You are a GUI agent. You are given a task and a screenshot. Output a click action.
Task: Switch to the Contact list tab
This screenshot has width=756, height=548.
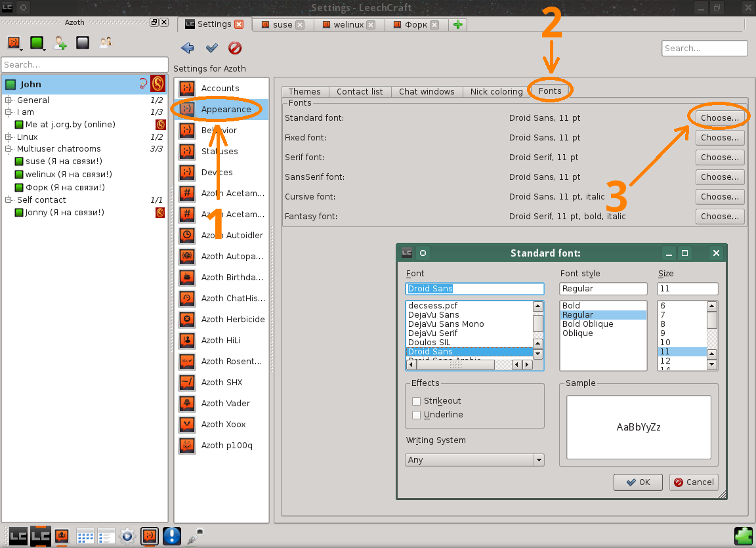coord(360,92)
